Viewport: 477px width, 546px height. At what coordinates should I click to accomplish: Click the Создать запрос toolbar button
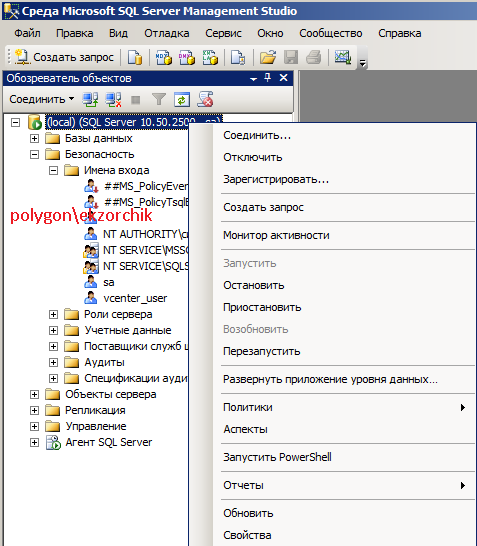(64, 57)
